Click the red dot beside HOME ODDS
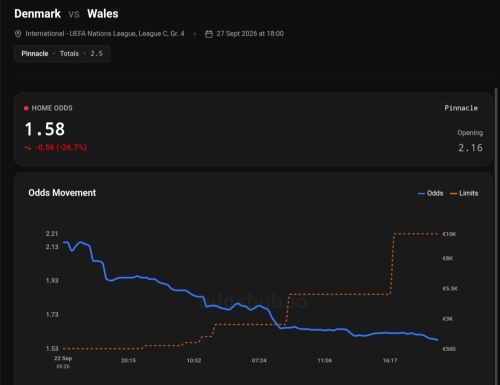The image size is (500, 385). (x=26, y=108)
